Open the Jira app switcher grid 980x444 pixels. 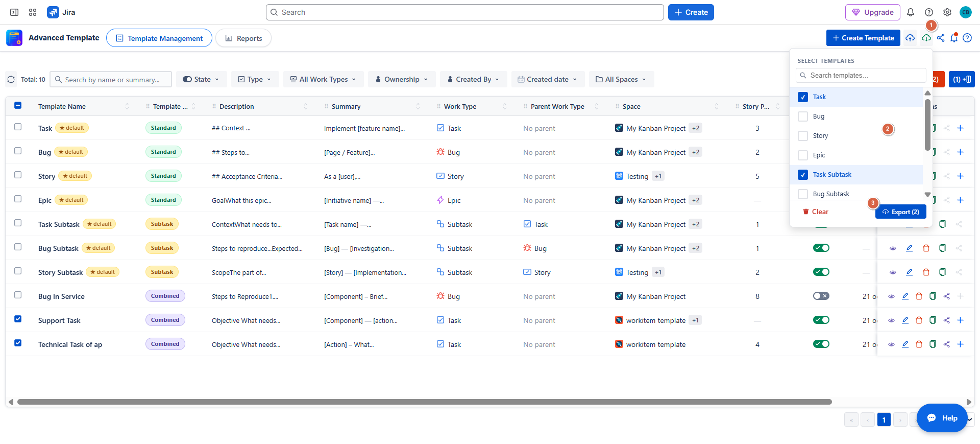click(x=33, y=12)
